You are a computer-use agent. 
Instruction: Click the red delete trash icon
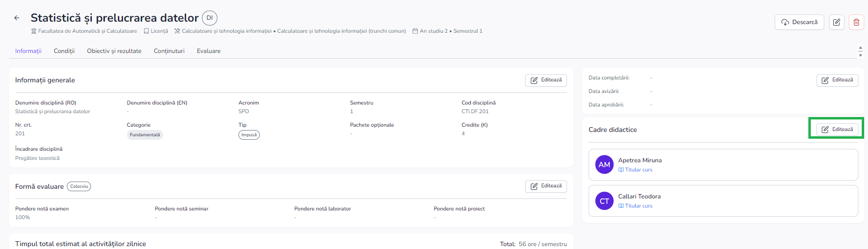(x=856, y=22)
